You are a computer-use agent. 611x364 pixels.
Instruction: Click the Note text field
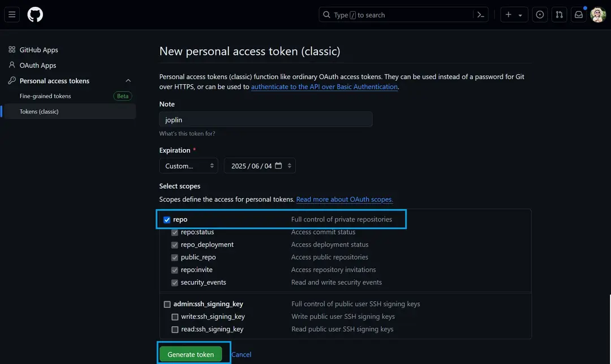[266, 120]
